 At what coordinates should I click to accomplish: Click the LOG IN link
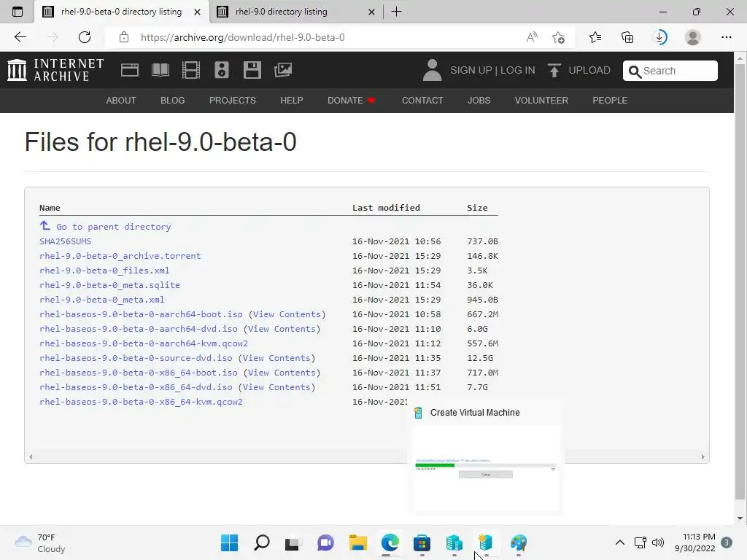point(517,70)
